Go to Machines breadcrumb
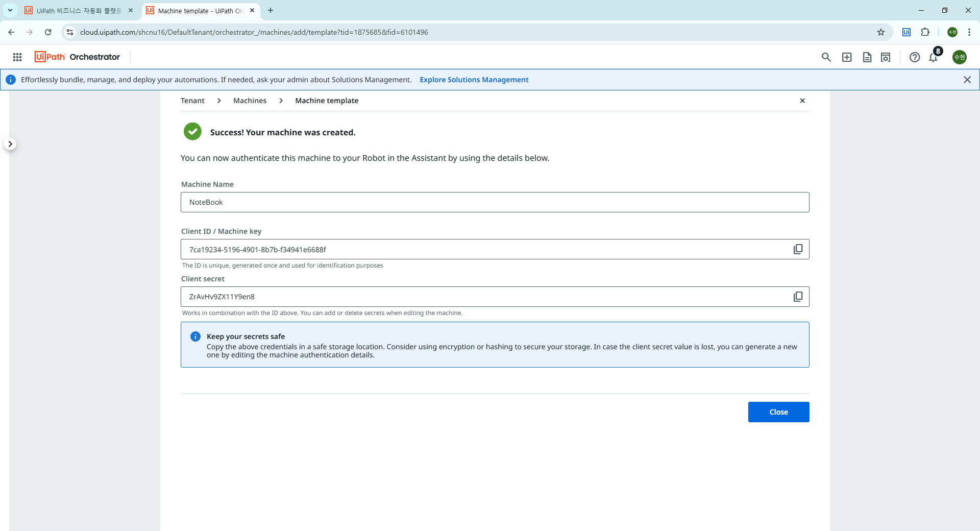Screen dimensions: 980x531 (x=250, y=101)
